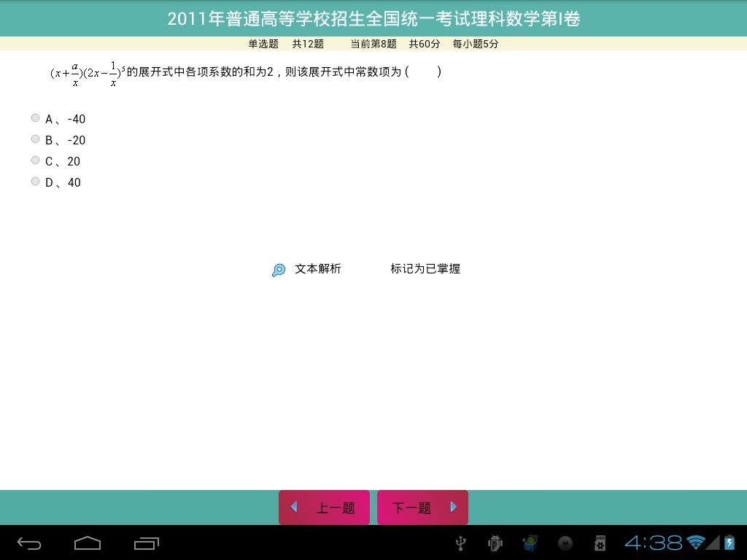Image resolution: width=747 pixels, height=560 pixels.
Task: Tap the Android home navigation icon
Action: tap(88, 543)
